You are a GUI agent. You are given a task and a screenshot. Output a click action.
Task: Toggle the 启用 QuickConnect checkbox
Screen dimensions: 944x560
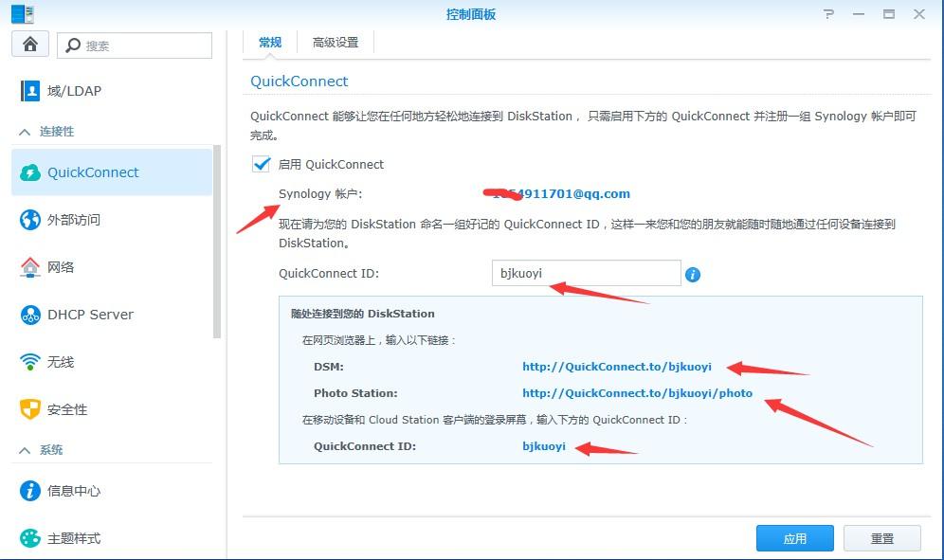pyautogui.click(x=261, y=163)
